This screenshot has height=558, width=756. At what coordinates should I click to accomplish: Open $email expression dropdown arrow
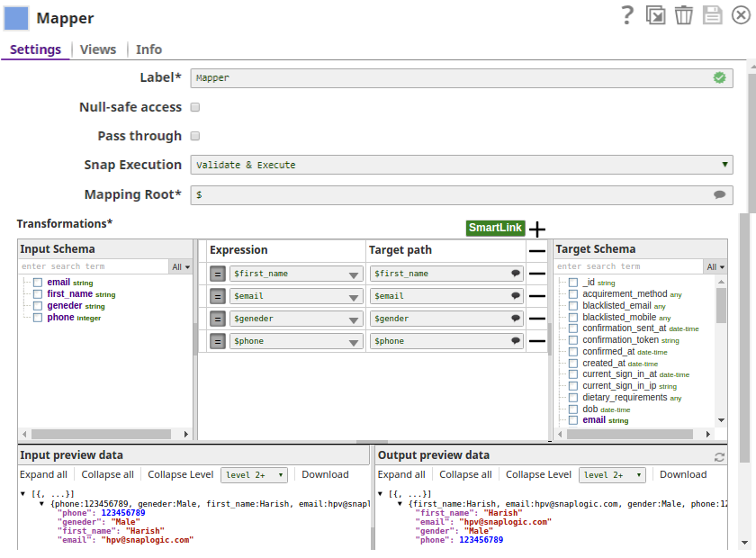pos(354,297)
